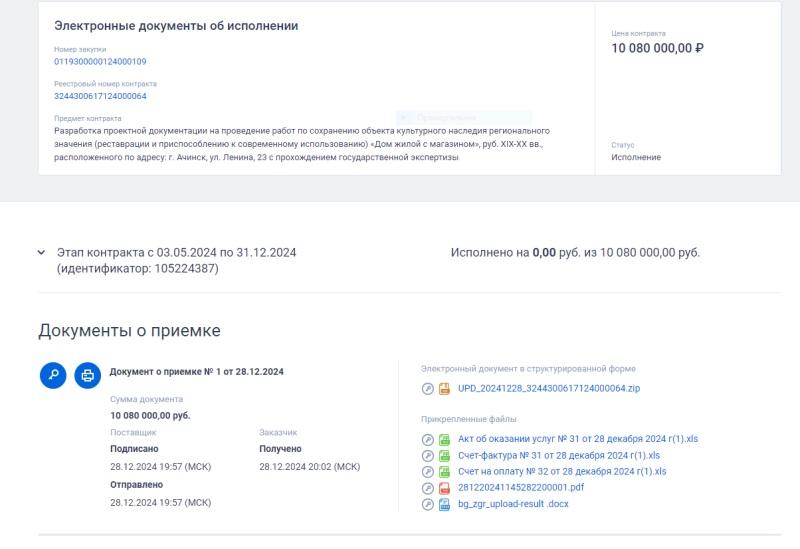Click green xls icon for Акт об оказании услуг
This screenshot has width=800, height=549.
click(x=444, y=439)
